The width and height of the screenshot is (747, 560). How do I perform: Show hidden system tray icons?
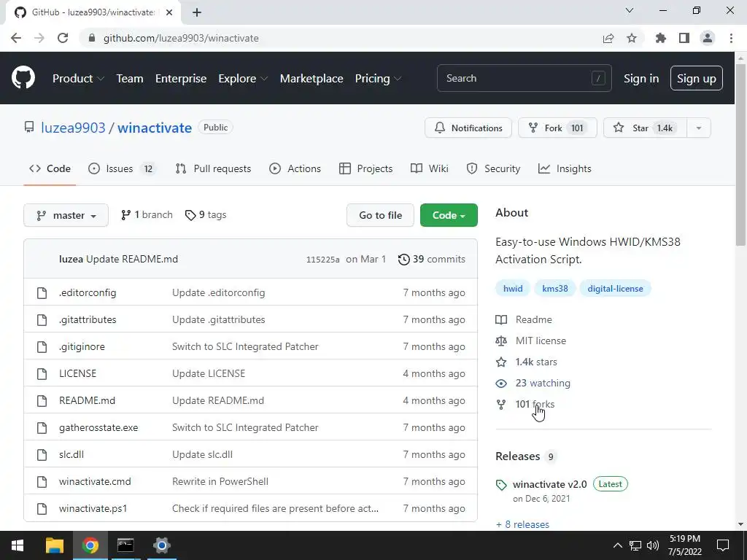click(x=617, y=545)
